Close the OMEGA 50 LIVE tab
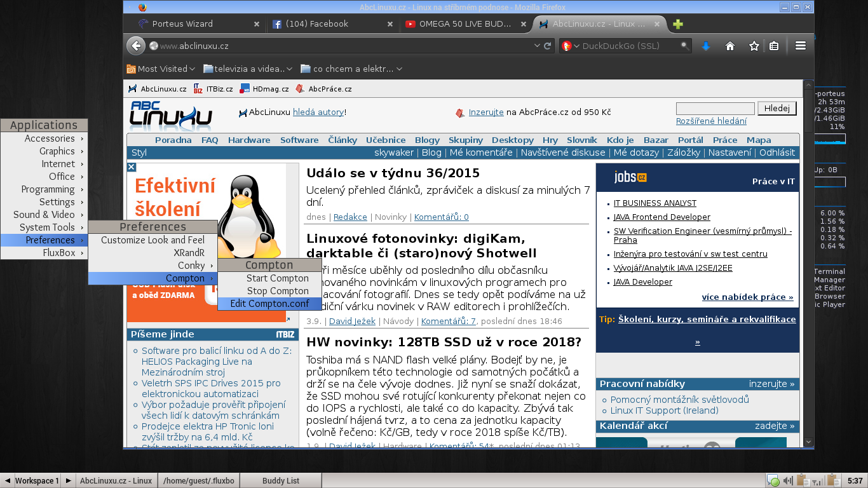868x488 pixels. [524, 24]
